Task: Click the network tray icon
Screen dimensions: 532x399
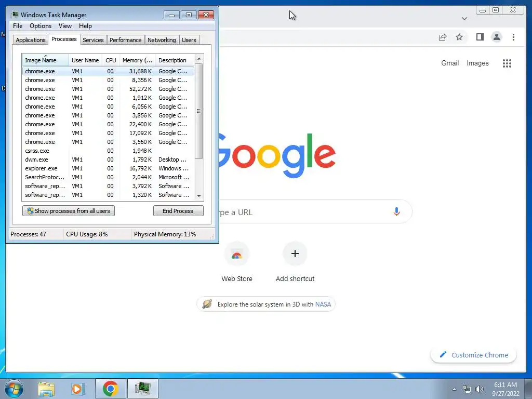Action: 467,389
